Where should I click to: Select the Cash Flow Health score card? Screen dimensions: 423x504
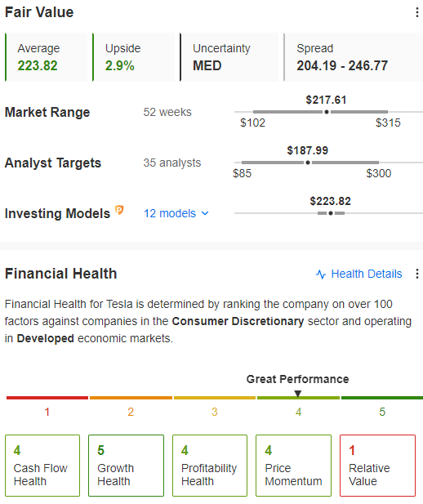coord(42,466)
